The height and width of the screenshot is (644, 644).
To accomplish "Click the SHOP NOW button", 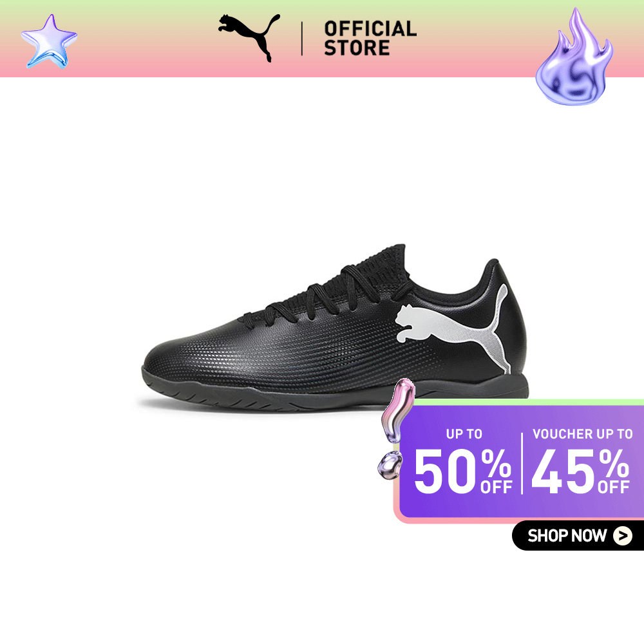I will pos(578,536).
